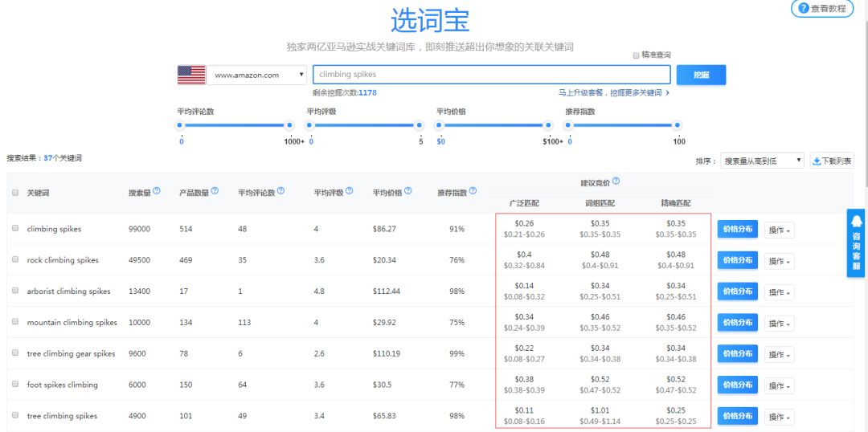Click the 平均评级 slider right handle
This screenshot has height=432, width=868.
pyautogui.click(x=419, y=125)
